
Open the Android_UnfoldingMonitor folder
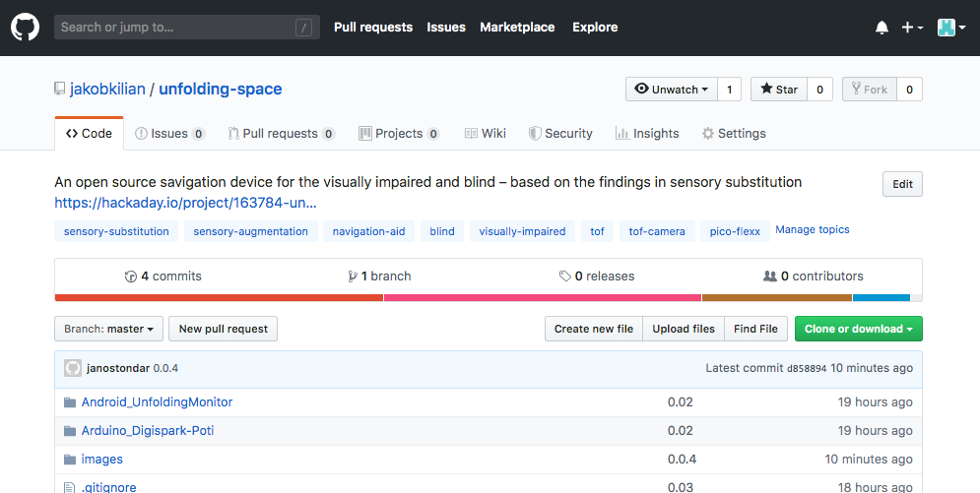pos(157,401)
